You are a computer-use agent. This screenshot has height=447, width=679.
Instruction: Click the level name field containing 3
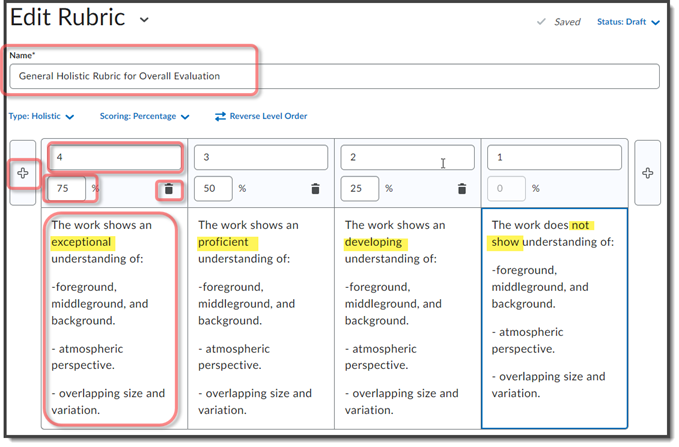point(260,157)
